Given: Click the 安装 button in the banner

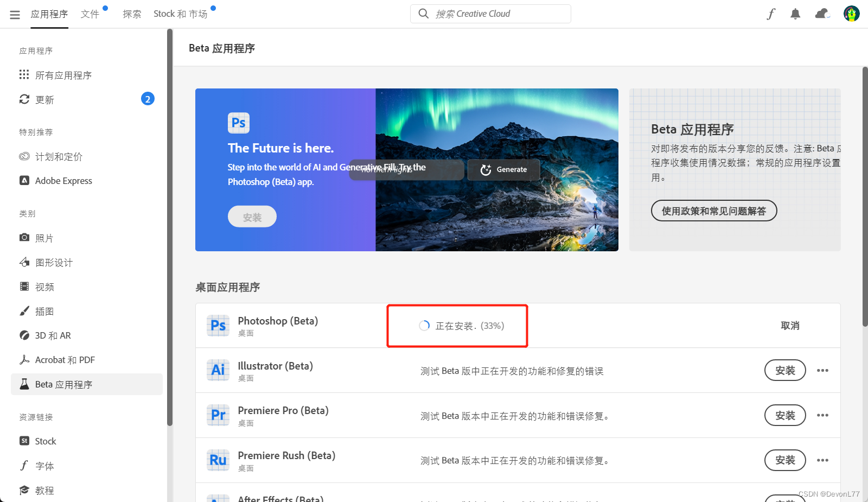Looking at the screenshot, I should (252, 217).
